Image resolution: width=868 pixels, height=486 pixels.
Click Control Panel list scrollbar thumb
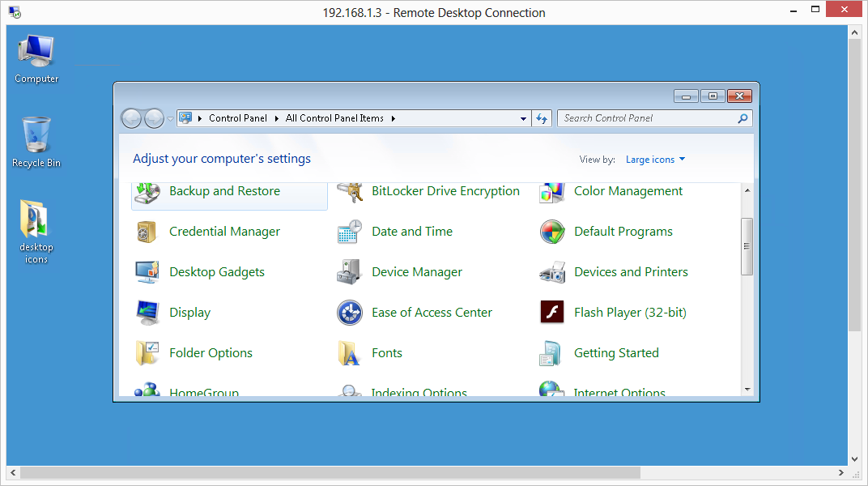pyautogui.click(x=747, y=246)
